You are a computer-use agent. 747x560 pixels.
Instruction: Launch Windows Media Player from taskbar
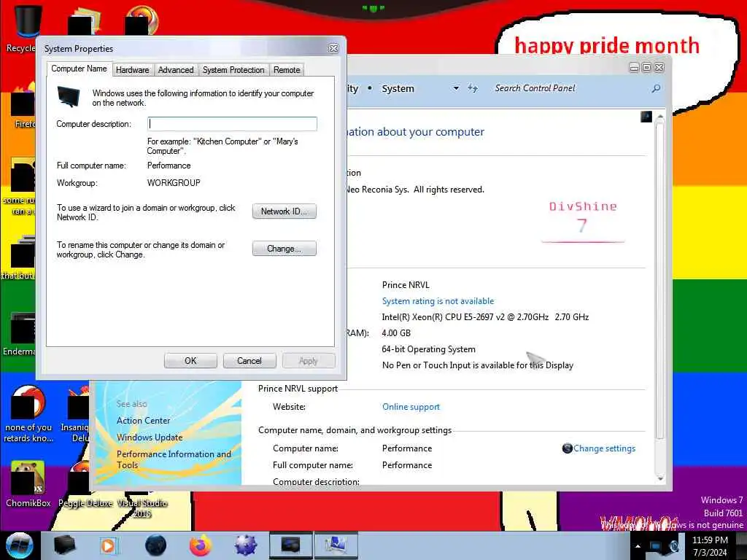(x=109, y=545)
